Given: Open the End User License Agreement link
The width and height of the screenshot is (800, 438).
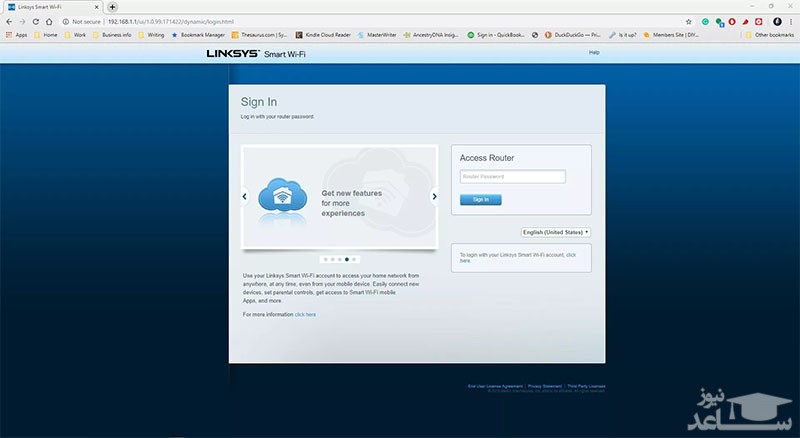Looking at the screenshot, I should tap(494, 386).
